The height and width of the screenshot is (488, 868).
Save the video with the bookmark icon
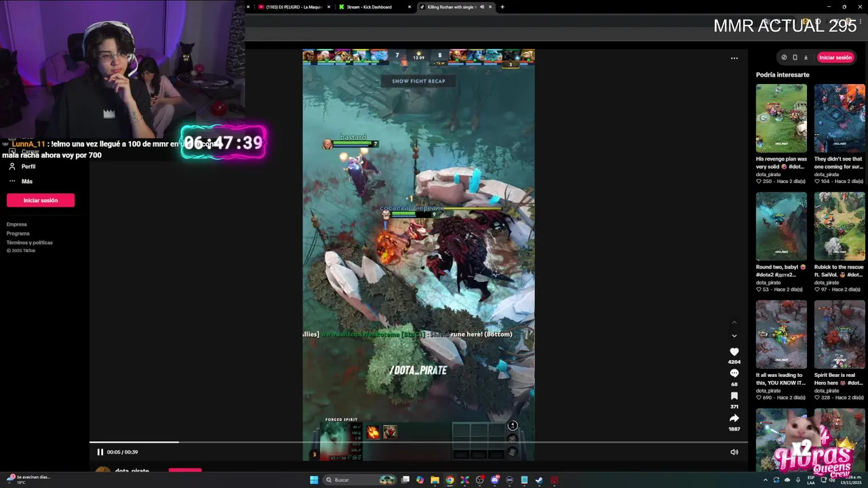coord(734,396)
